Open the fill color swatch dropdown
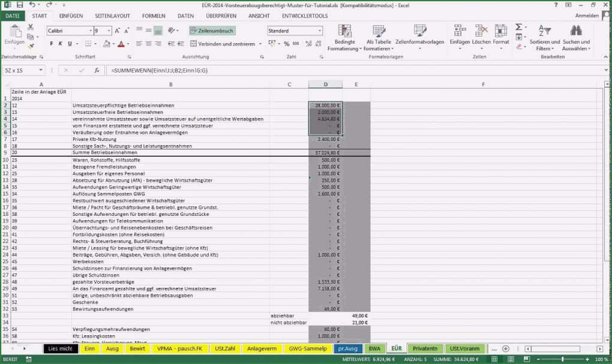Image resolution: width=612 pixels, height=364 pixels. 113,44
